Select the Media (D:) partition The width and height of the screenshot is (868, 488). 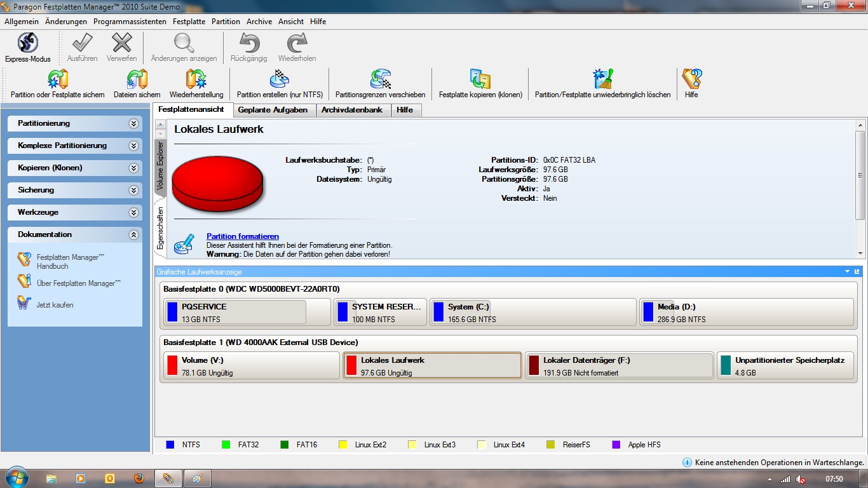click(x=746, y=313)
